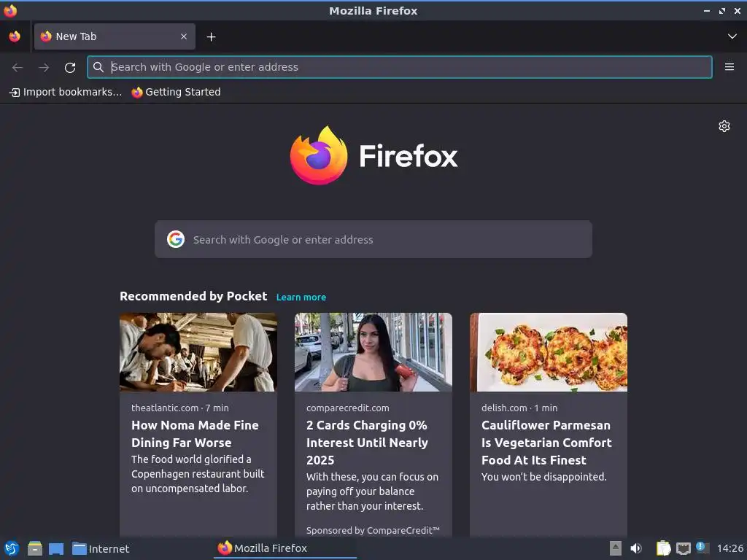
Task: Open new tab page settings gear
Action: [724, 126]
